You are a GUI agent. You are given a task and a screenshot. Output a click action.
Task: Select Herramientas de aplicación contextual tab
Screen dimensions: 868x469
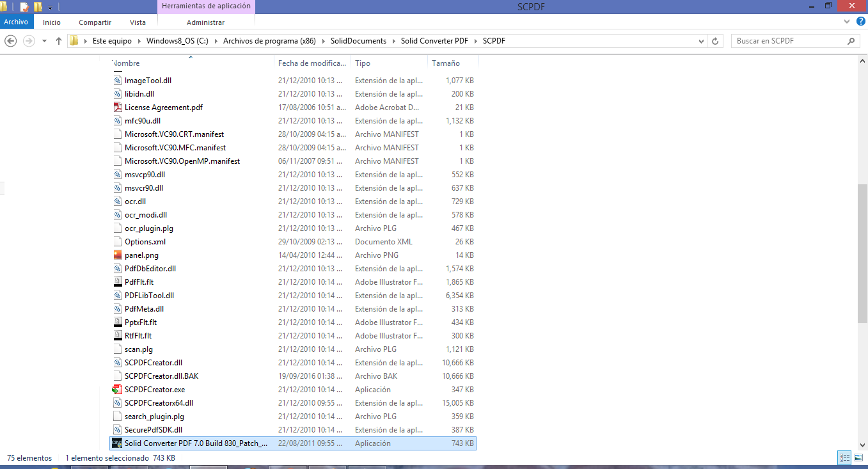pos(206,6)
